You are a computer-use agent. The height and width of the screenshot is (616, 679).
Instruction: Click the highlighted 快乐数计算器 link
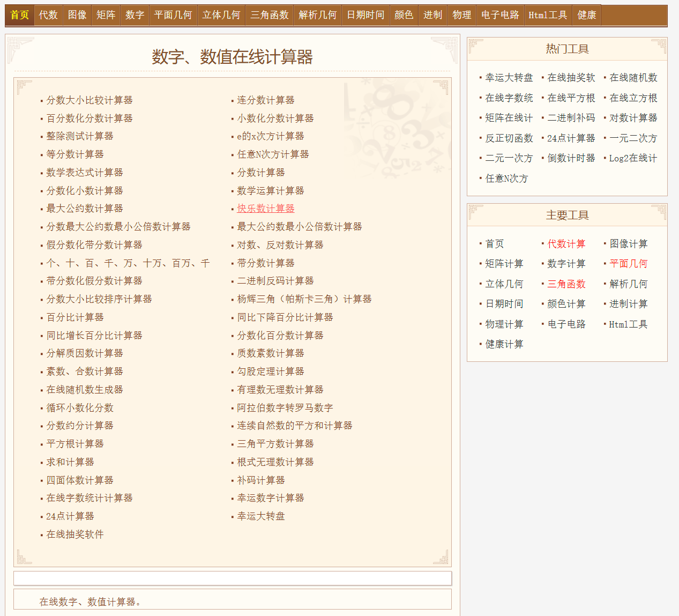[x=265, y=209]
